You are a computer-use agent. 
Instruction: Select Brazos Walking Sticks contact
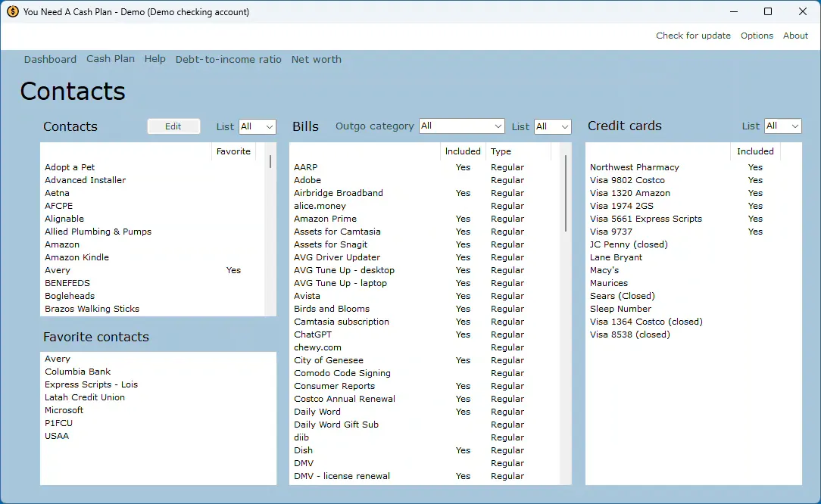[92, 309]
